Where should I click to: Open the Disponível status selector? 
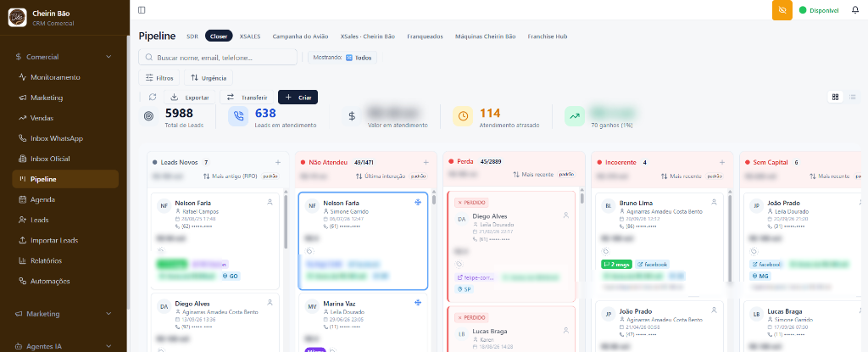coord(819,10)
